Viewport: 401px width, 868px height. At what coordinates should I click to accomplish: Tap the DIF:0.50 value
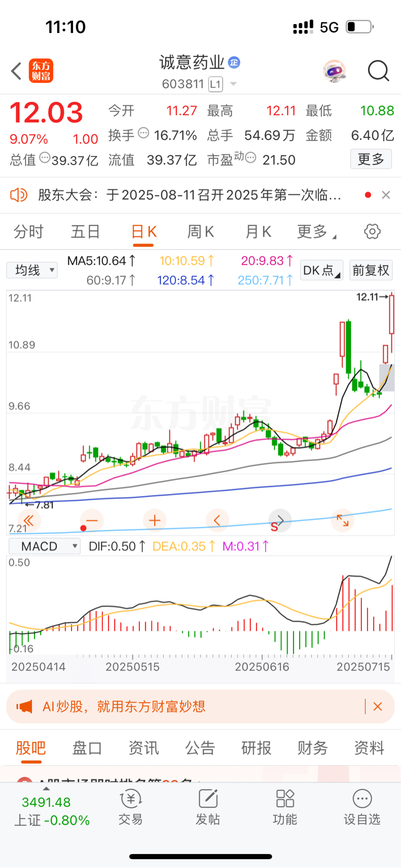[117, 546]
